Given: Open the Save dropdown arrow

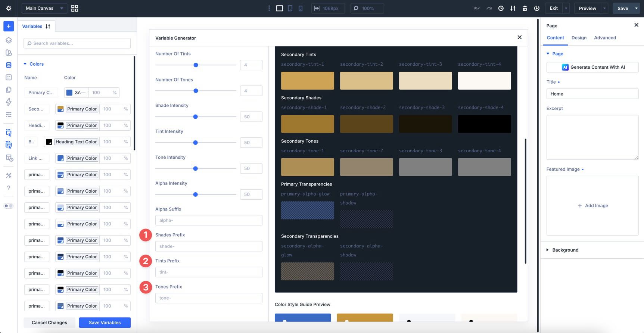Looking at the screenshot, I should 636,8.
